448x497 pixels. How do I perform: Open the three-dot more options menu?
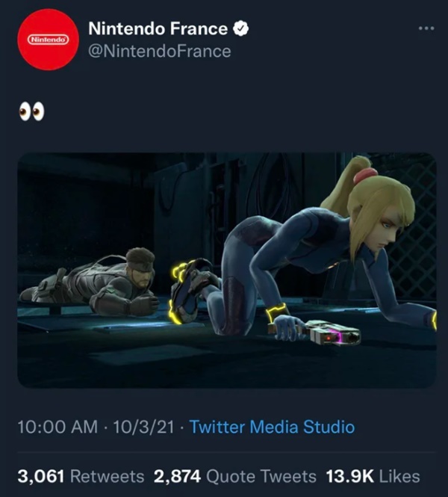point(426,28)
